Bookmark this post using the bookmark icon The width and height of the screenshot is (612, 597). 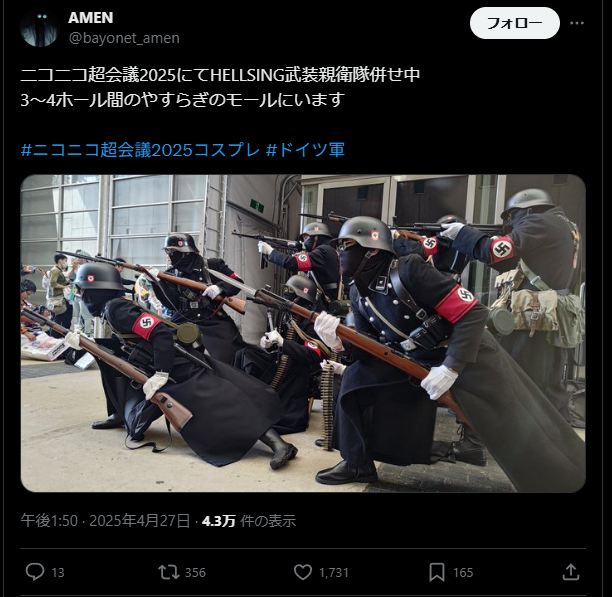(x=437, y=572)
